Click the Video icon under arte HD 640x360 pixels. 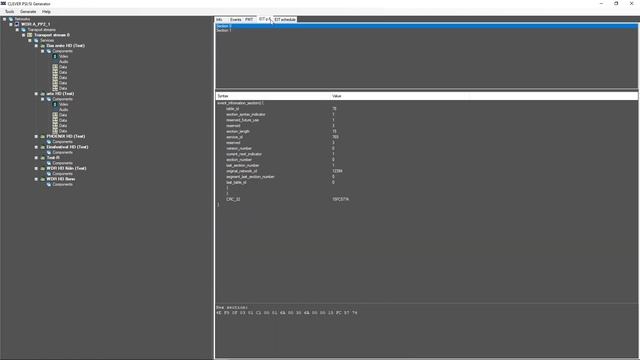55,104
